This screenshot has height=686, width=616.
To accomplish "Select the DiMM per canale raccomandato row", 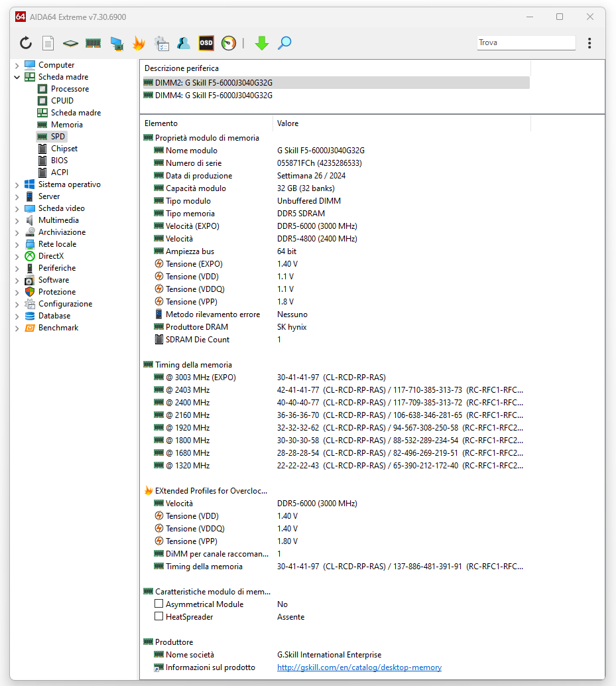I will pos(336,555).
